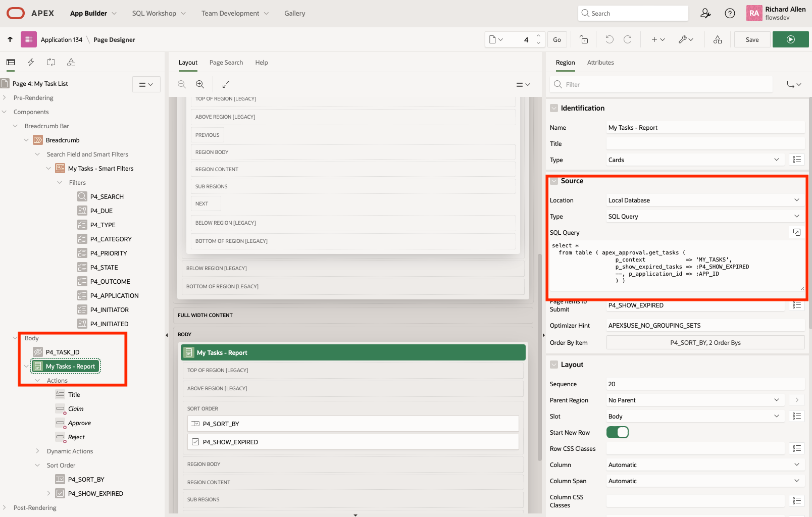Screen dimensions: 812x517
Task: Select the Approve action in tree
Action: point(79,423)
